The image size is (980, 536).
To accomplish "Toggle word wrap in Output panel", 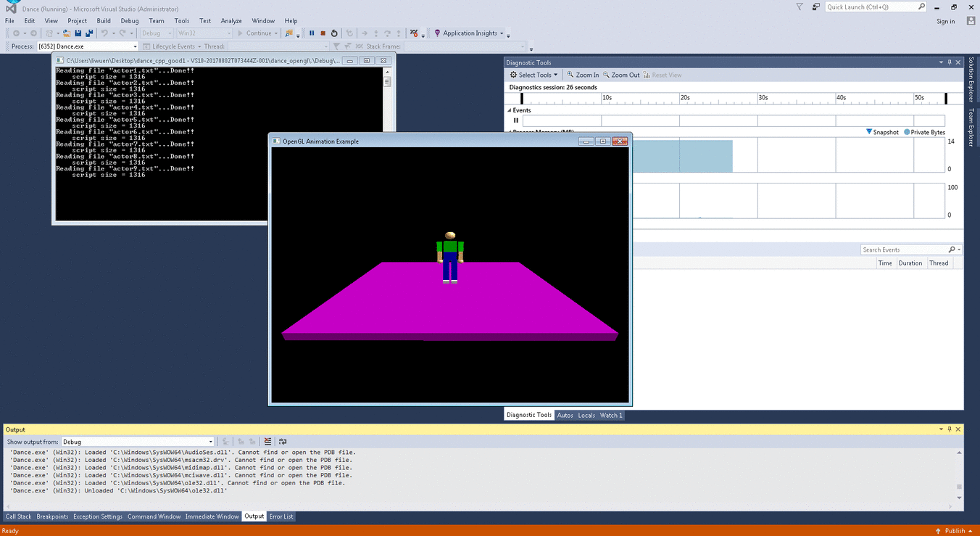I will click(282, 442).
